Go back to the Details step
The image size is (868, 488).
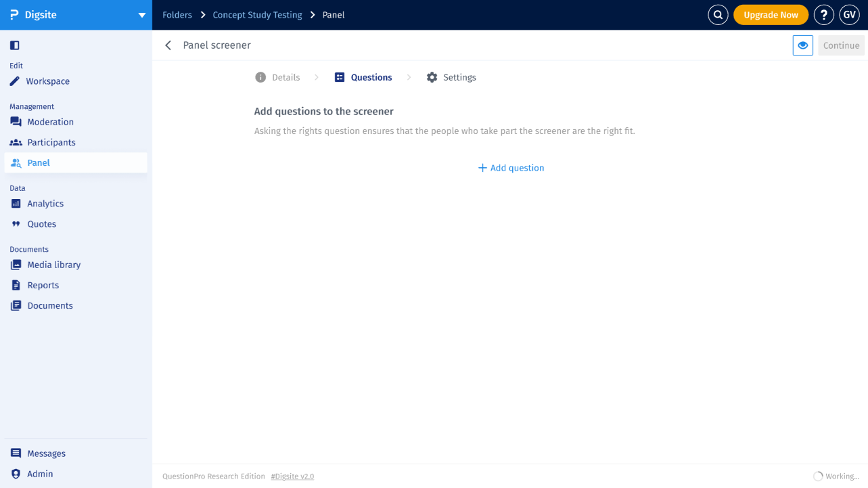pyautogui.click(x=277, y=77)
